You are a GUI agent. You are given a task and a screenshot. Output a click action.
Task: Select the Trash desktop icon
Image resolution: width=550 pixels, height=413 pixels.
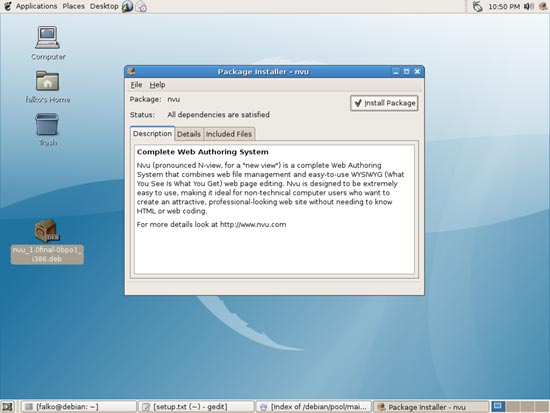tap(47, 124)
